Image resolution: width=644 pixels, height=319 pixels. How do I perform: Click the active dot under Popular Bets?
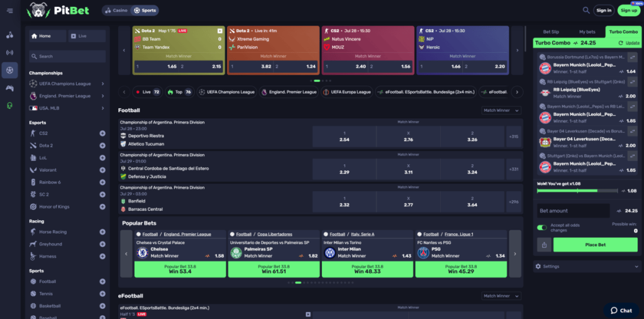coord(298,283)
